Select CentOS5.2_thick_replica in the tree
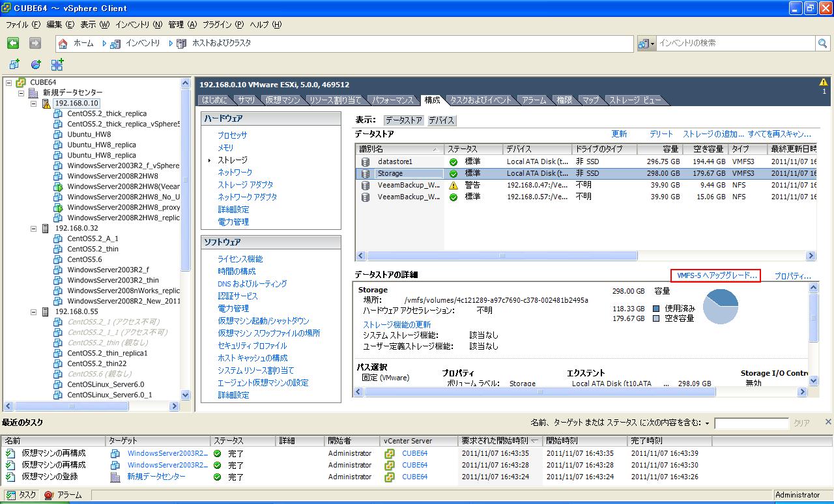Viewport: 834px width, 504px height. 107,113
